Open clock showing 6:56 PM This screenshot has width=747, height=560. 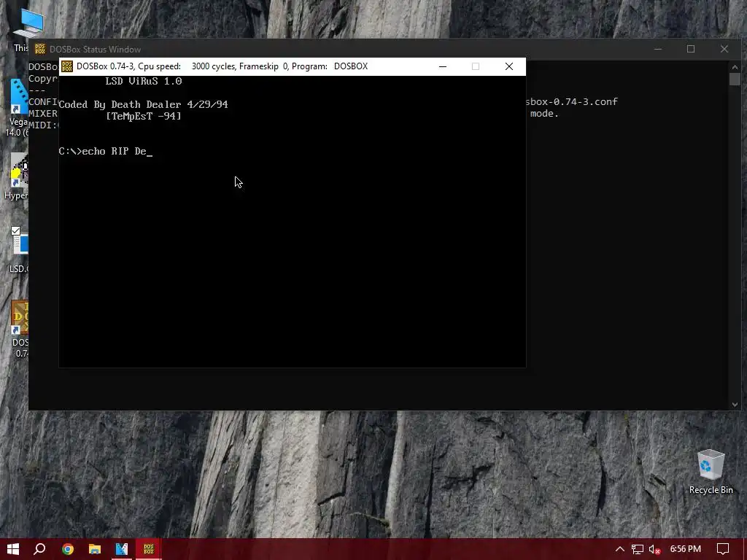pyautogui.click(x=685, y=549)
